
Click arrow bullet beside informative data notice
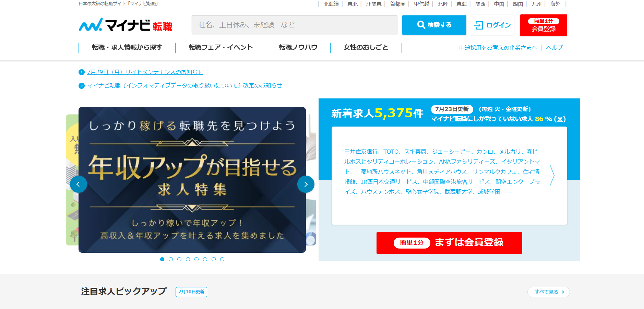tap(82, 86)
